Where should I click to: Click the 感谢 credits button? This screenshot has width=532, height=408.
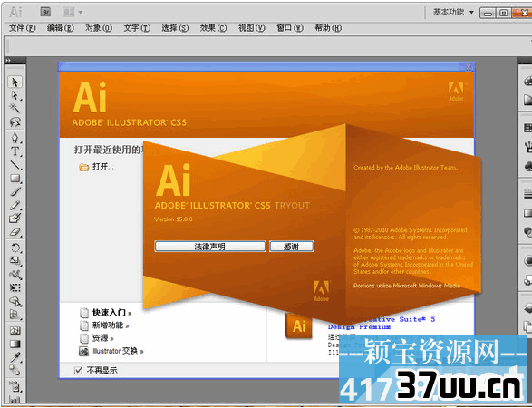click(292, 247)
